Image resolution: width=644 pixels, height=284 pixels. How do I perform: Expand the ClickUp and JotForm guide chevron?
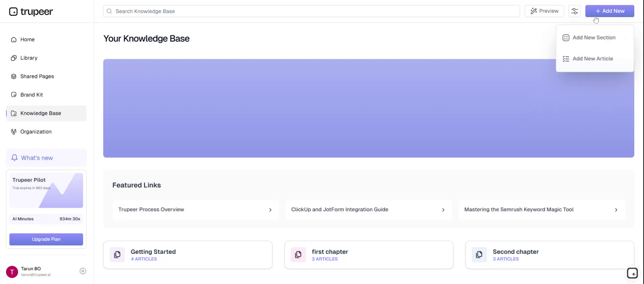pos(443,210)
